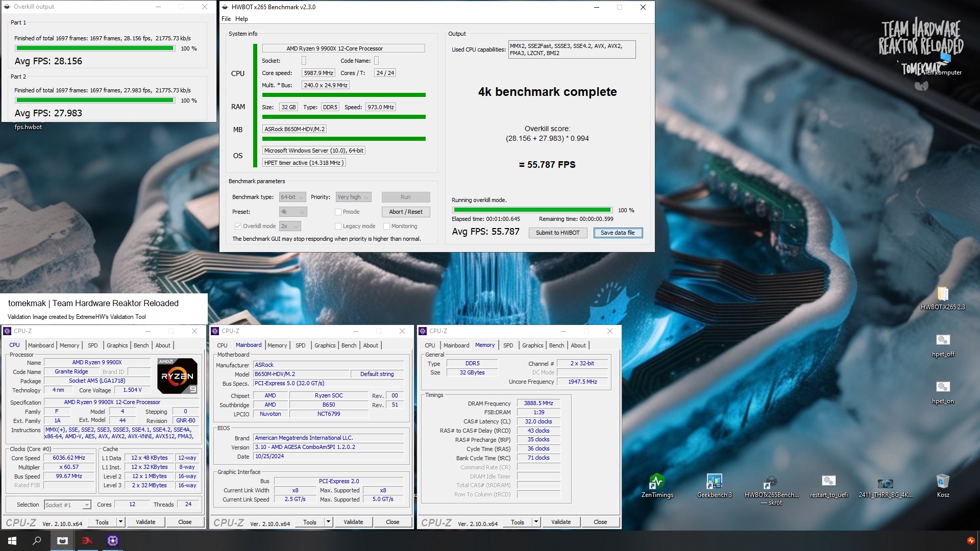
Task: Click the Windows Start button
Action: click(x=12, y=541)
